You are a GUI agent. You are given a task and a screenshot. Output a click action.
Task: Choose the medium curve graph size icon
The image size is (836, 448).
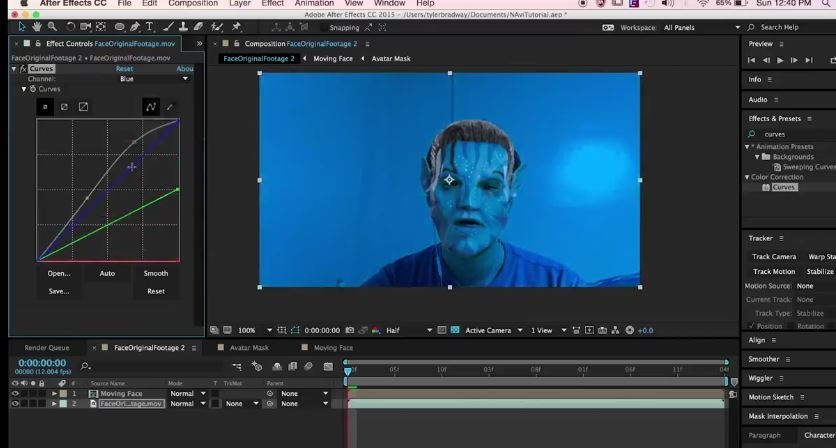64,107
